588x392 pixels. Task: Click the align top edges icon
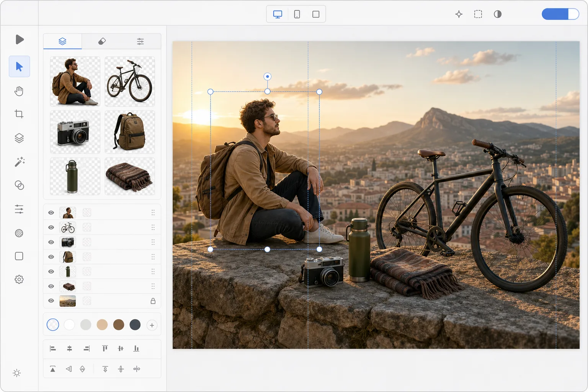(105, 348)
